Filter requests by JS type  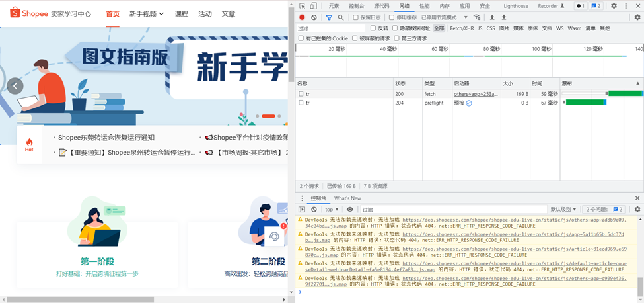coord(480,28)
